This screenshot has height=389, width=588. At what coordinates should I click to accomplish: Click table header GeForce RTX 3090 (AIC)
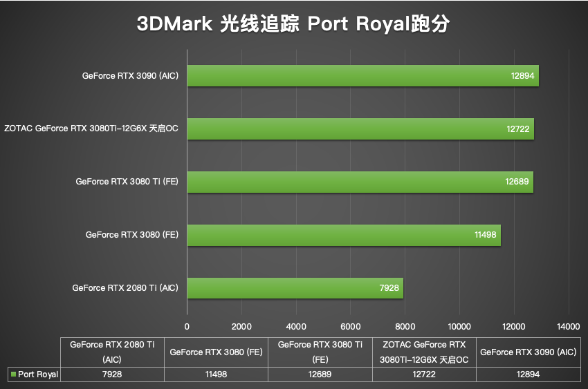tap(528, 352)
